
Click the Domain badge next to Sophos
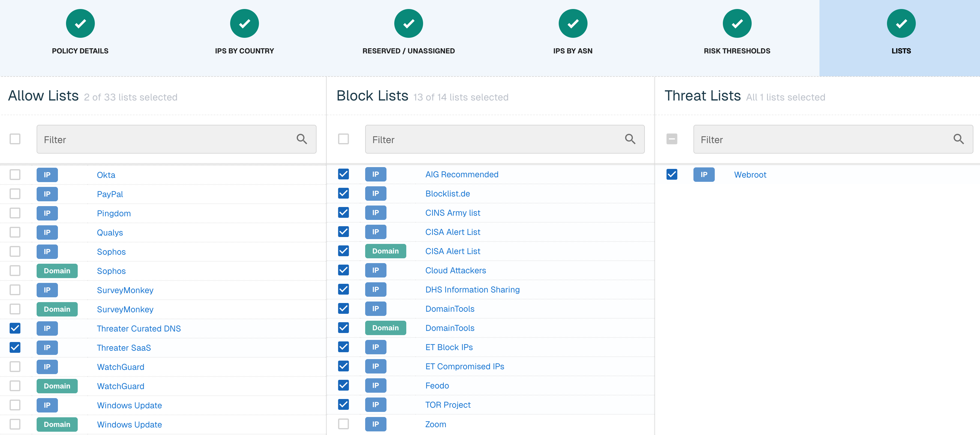(57, 271)
